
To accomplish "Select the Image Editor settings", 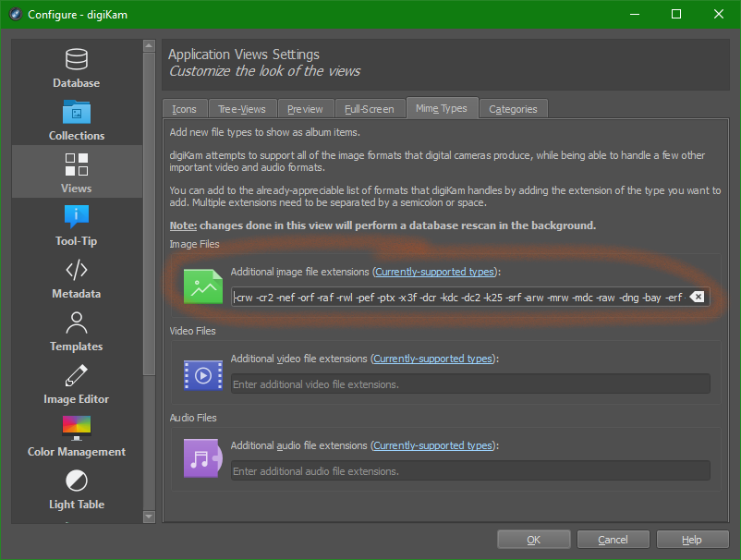I will click(x=77, y=384).
